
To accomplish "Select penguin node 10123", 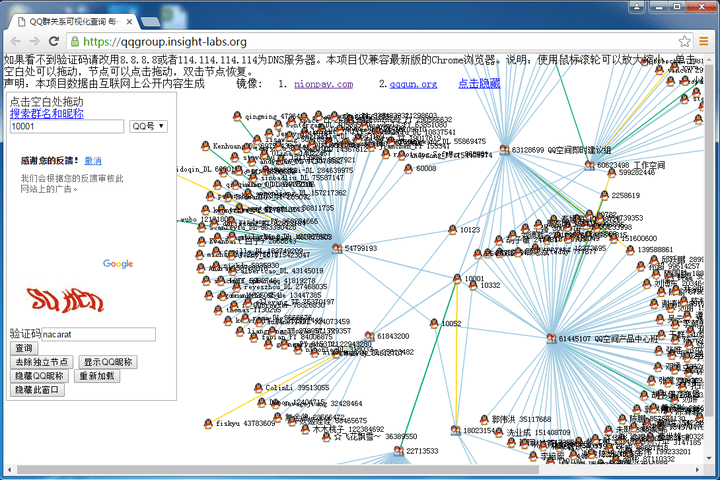I will point(452,229).
